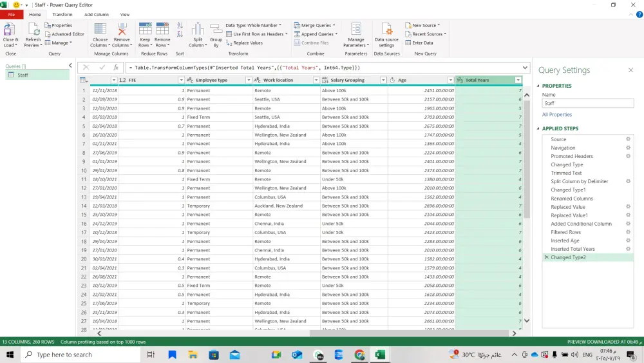
Task: Sort ascending using the A-Z icon
Action: (x=180, y=26)
